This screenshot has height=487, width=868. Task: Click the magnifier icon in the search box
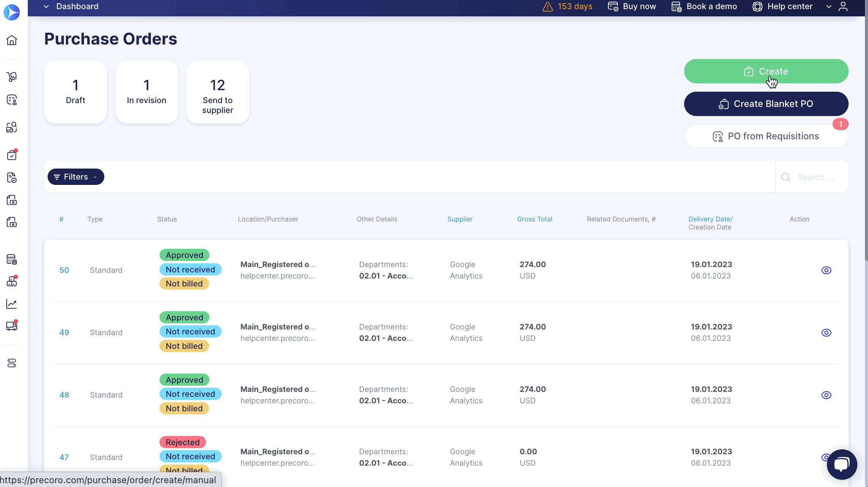tap(786, 177)
